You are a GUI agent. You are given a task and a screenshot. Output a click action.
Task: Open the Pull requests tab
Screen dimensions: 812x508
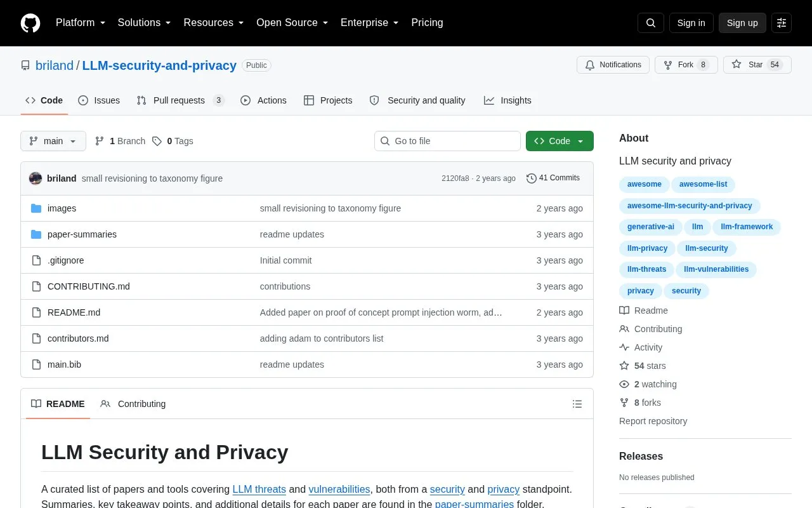click(x=180, y=100)
